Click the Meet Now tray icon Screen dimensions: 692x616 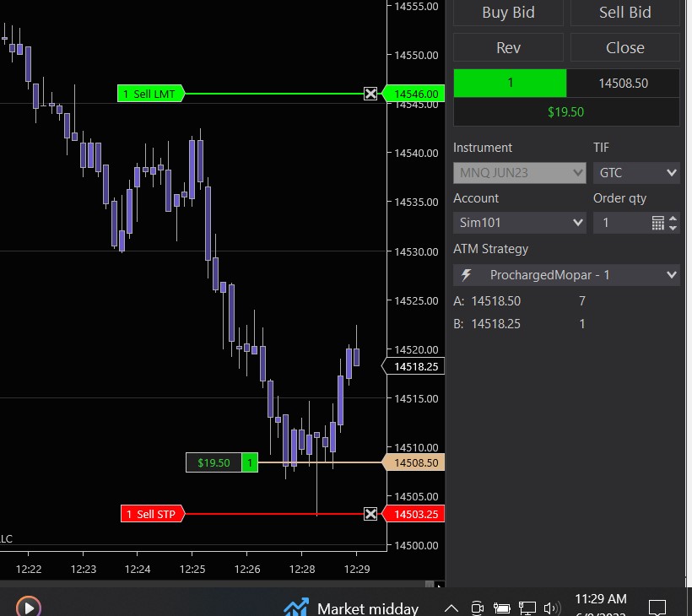pyautogui.click(x=477, y=608)
